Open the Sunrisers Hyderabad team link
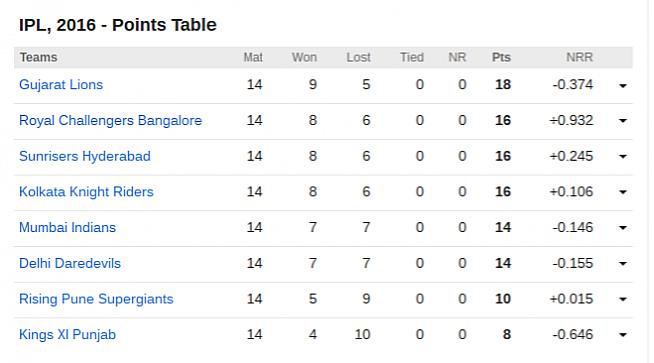Screen dimensions: 654x363 click(x=85, y=156)
